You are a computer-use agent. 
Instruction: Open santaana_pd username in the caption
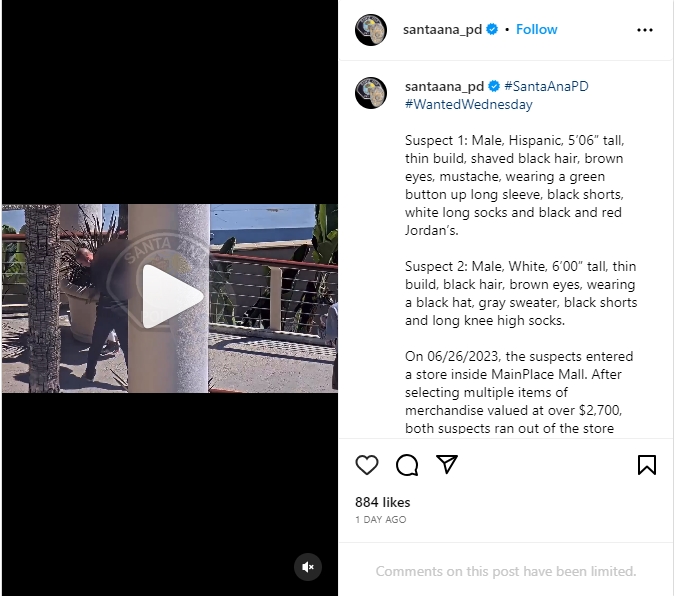point(444,86)
